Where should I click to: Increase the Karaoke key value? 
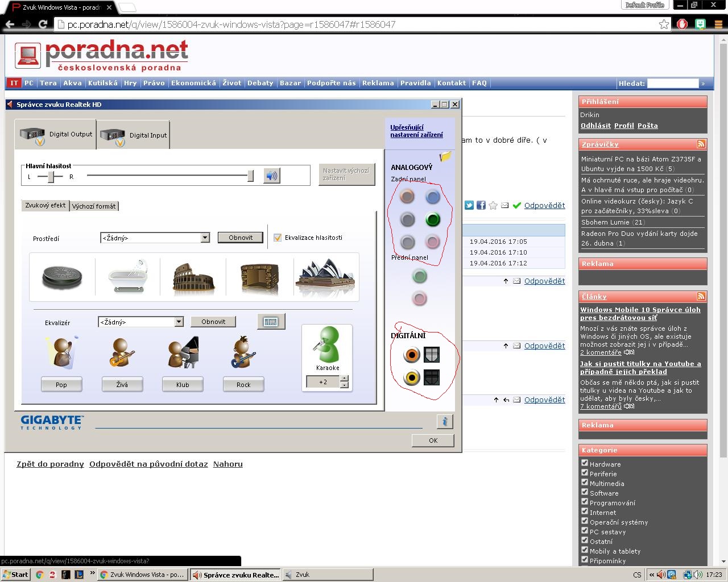(344, 379)
